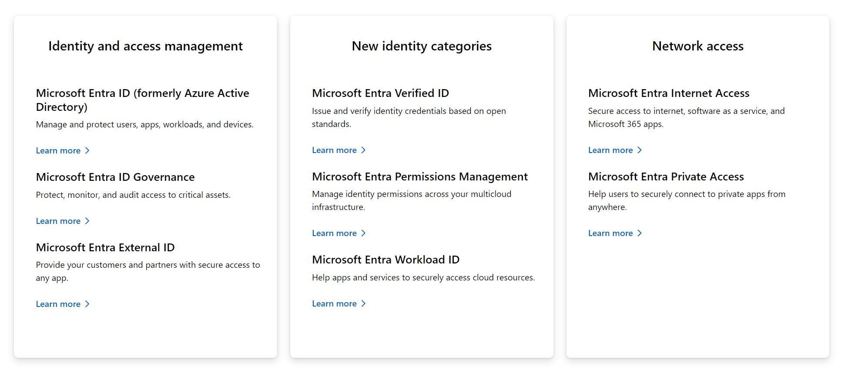
Task: Click chevron arrow beside Internet Access Learn more
Action: 640,150
